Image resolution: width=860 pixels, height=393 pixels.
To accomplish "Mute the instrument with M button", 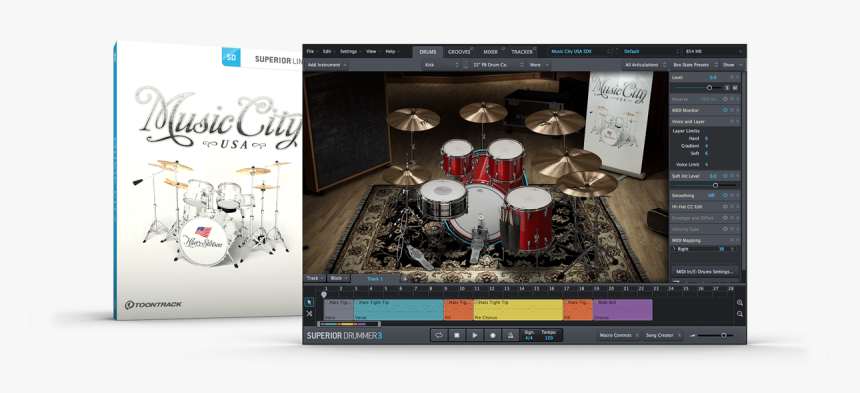I will click(x=734, y=88).
